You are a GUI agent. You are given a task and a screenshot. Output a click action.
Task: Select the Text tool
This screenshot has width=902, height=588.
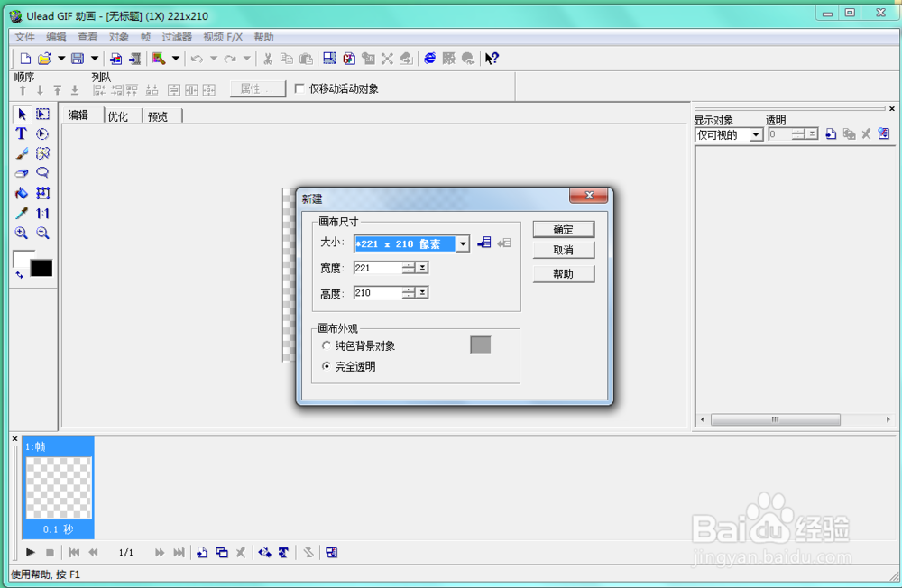pyautogui.click(x=22, y=133)
